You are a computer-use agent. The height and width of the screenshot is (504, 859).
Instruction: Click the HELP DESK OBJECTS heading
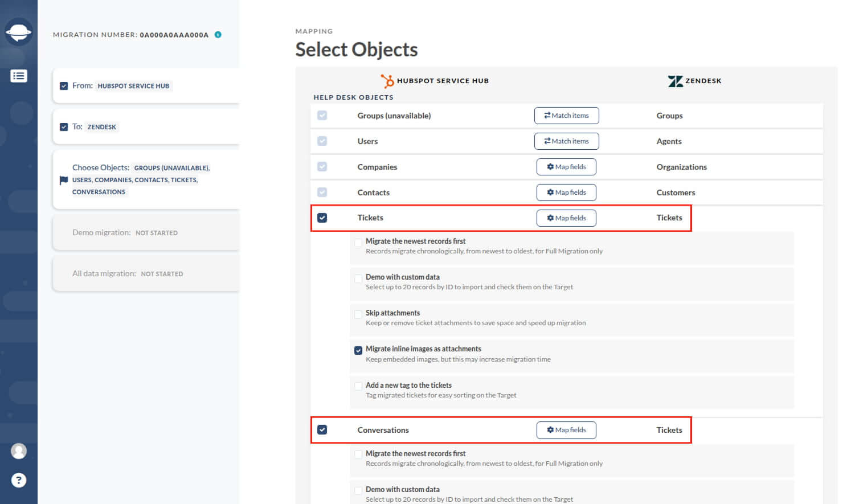tap(353, 97)
